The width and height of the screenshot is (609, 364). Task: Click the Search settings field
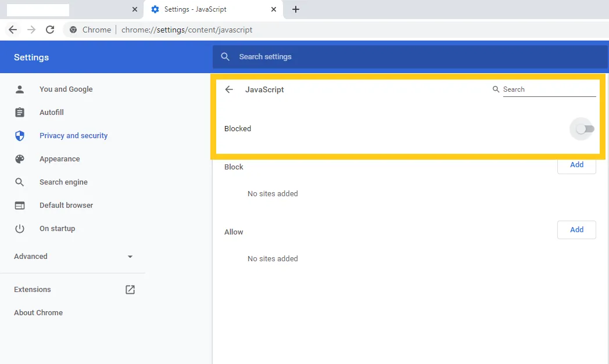point(410,57)
